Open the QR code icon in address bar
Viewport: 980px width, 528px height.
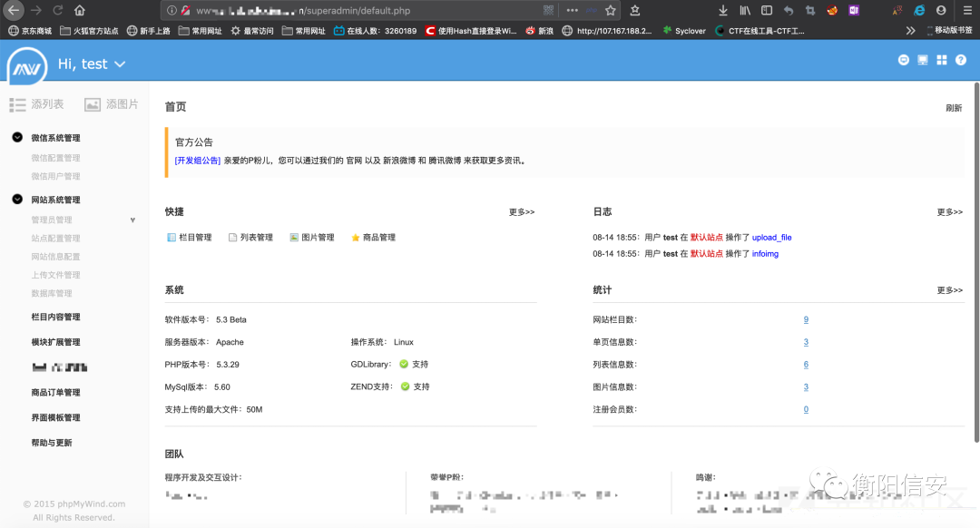tap(548, 10)
